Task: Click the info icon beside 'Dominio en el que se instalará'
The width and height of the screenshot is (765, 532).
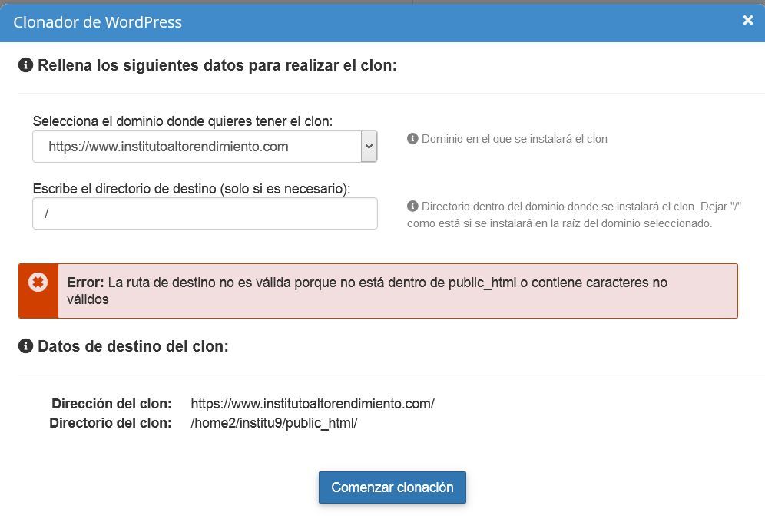Action: pyautogui.click(x=412, y=138)
